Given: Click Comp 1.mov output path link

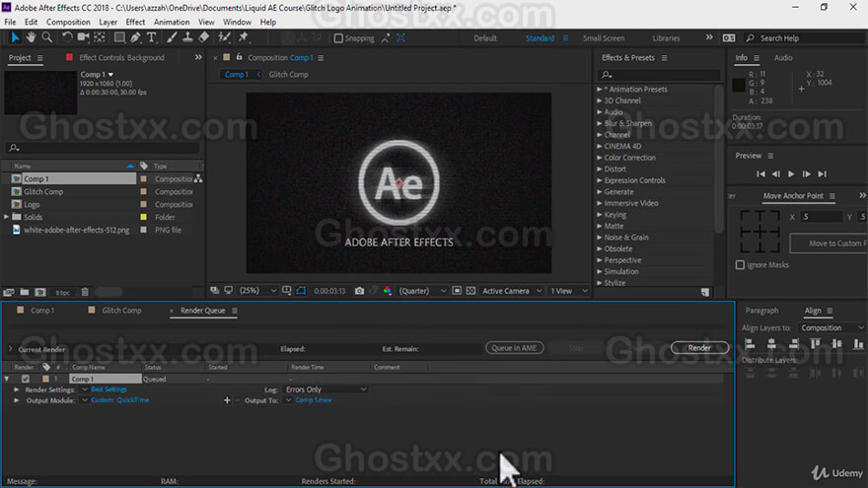Looking at the screenshot, I should click(x=314, y=400).
